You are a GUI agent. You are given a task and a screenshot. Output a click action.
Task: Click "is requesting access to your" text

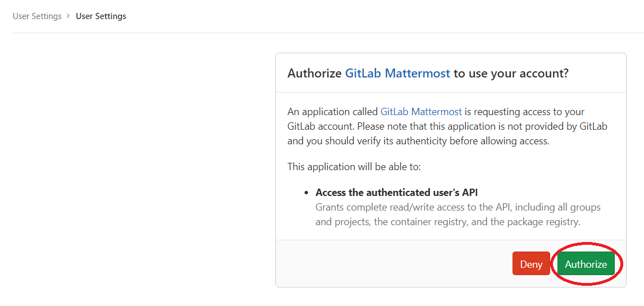525,112
